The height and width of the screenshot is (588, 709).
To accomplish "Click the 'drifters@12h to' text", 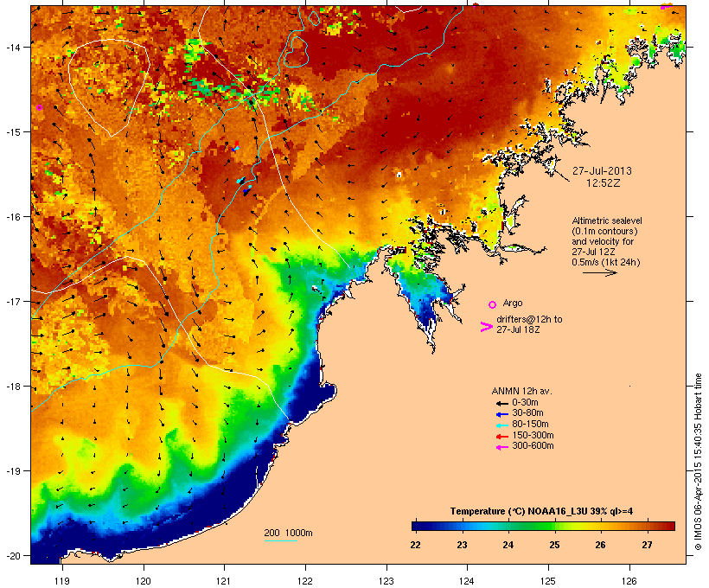I will (x=529, y=319).
